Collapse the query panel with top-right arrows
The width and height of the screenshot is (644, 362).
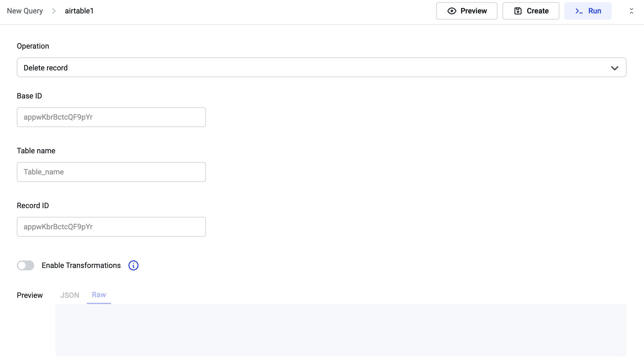coord(631,11)
